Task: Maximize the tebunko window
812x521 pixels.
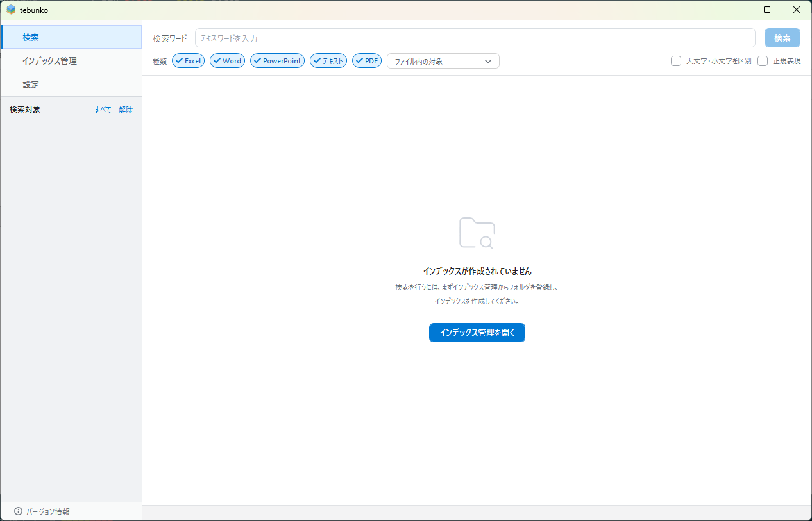Action: [767, 10]
